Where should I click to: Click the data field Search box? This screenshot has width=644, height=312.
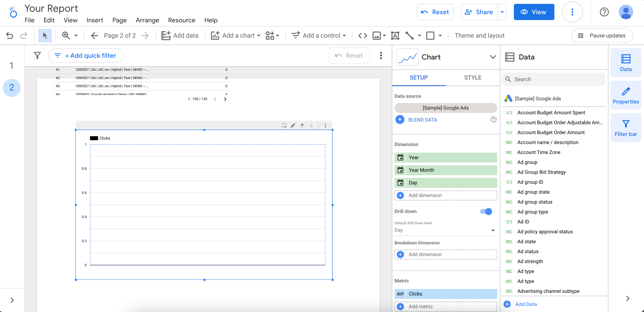[x=553, y=79]
